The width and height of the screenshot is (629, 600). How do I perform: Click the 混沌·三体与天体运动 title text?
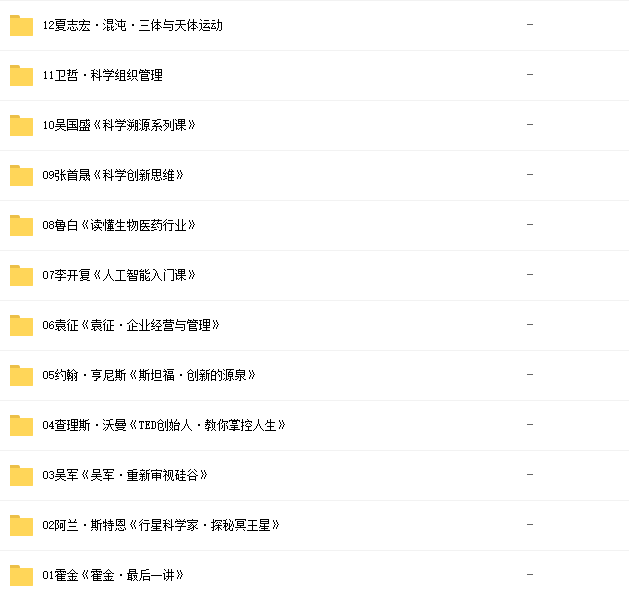pyautogui.click(x=162, y=25)
